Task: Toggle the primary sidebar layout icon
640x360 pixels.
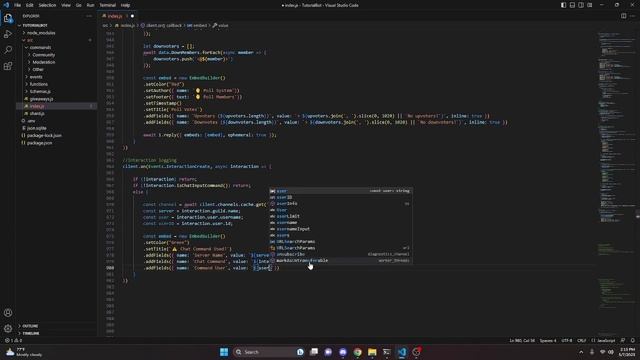Action: [563, 5]
